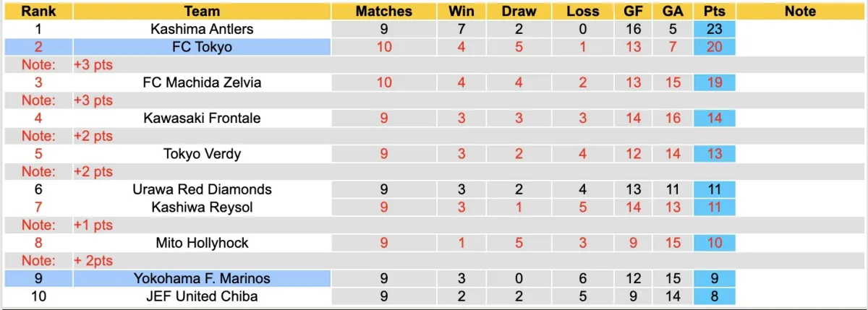Screen dimensions: 868x310
Task: Click Urawa Red Diamonds team name
Action: (x=202, y=189)
